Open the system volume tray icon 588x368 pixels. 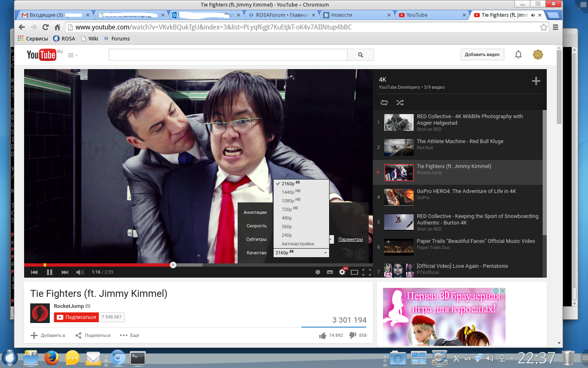point(490,358)
